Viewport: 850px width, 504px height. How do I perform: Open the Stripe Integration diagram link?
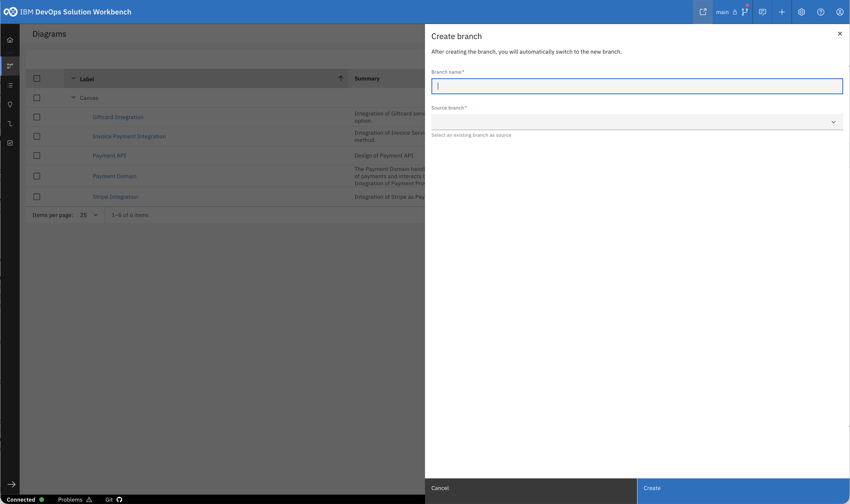pos(116,197)
